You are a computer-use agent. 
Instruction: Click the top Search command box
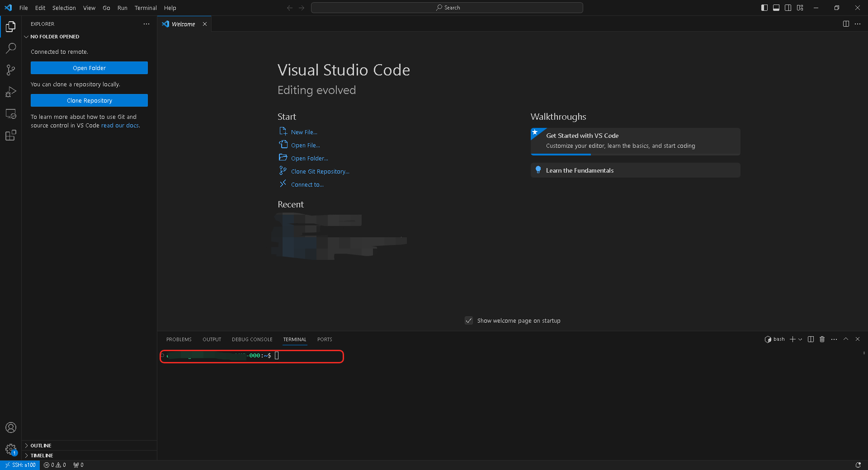tap(447, 8)
